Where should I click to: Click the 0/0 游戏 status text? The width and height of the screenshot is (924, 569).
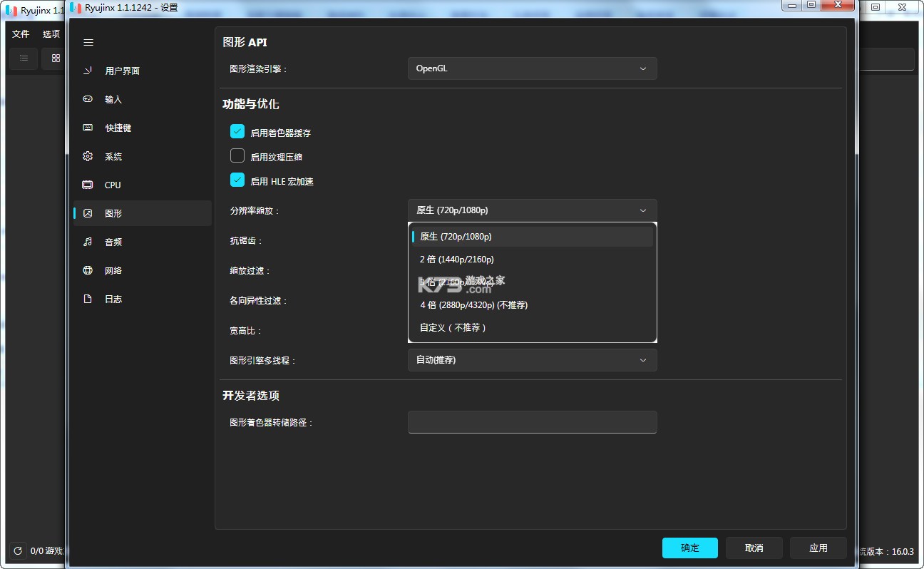point(47,551)
